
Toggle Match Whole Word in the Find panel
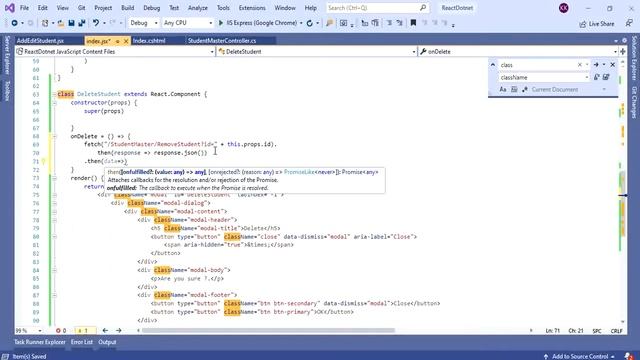514,89
